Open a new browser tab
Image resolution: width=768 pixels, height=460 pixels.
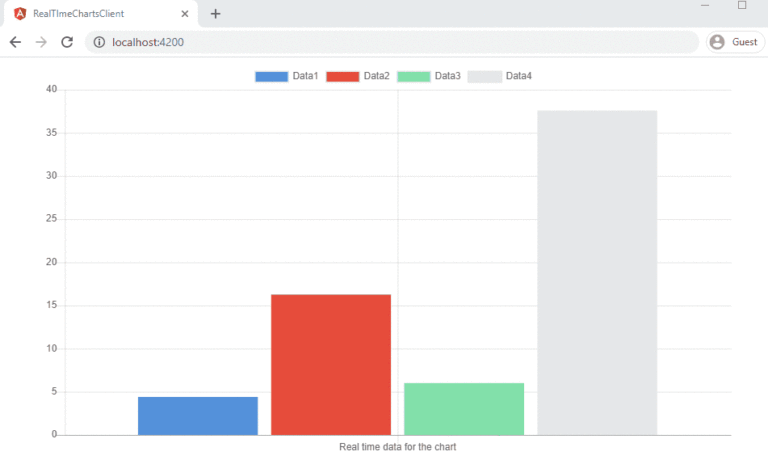(215, 14)
